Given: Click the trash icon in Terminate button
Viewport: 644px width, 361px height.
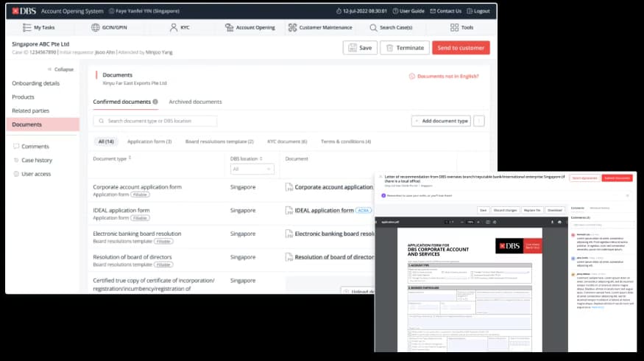Looking at the screenshot, I should [x=389, y=48].
